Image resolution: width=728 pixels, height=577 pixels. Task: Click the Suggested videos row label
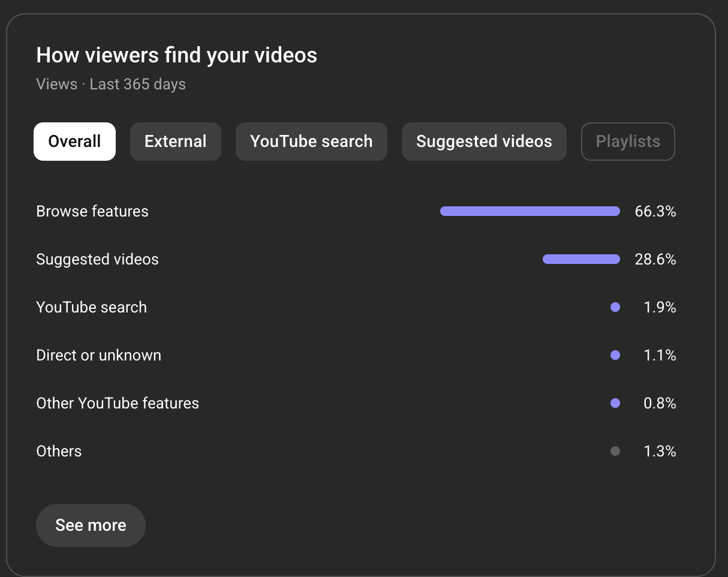tap(98, 260)
